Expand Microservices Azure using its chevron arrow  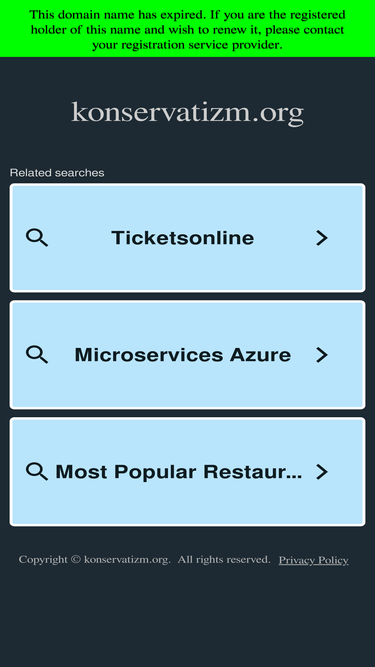[322, 355]
